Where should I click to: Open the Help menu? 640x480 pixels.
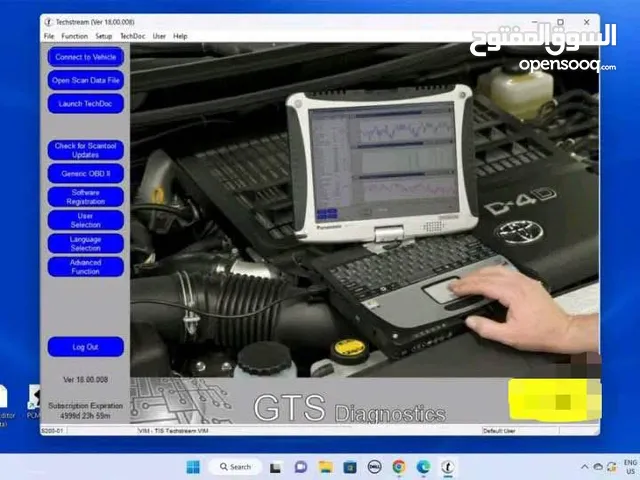click(180, 36)
